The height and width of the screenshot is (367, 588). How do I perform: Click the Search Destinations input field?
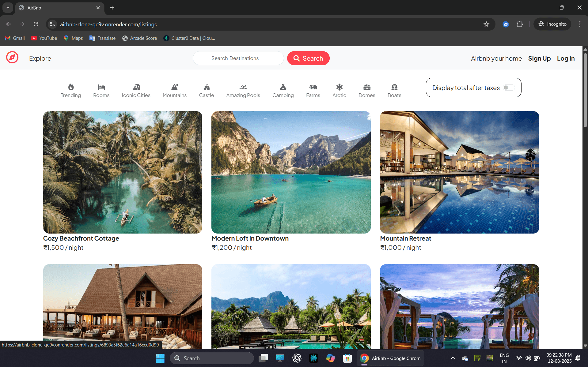pyautogui.click(x=238, y=58)
